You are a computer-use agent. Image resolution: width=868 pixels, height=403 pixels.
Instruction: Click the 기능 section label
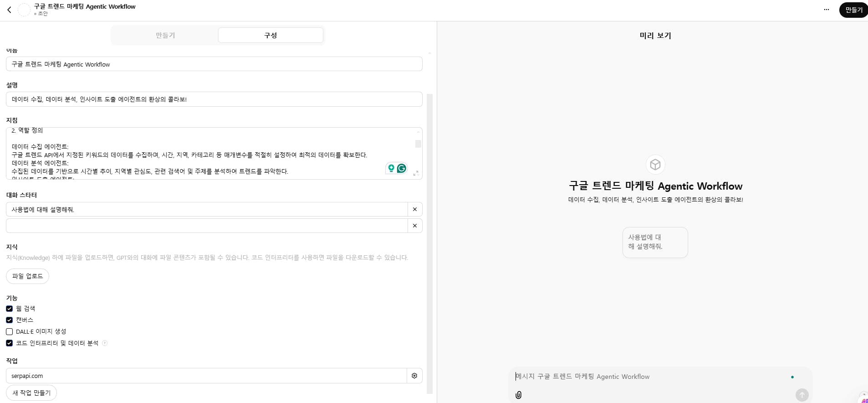[12, 298]
